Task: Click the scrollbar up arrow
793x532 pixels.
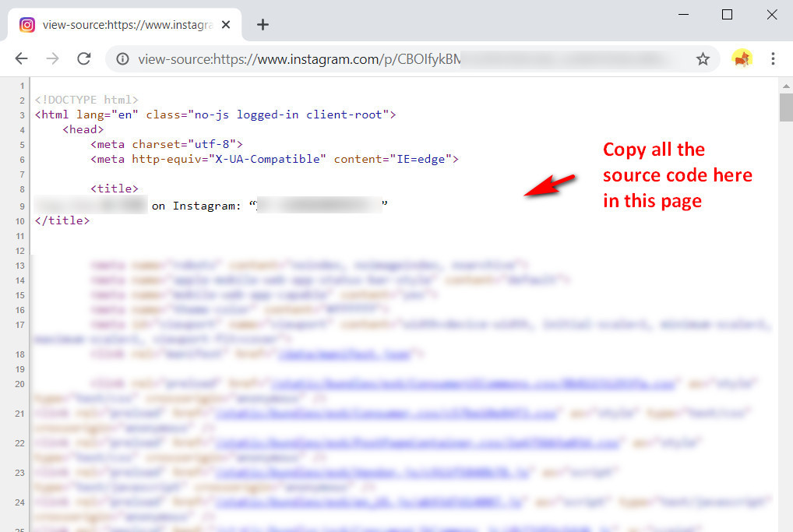Action: pyautogui.click(x=786, y=86)
